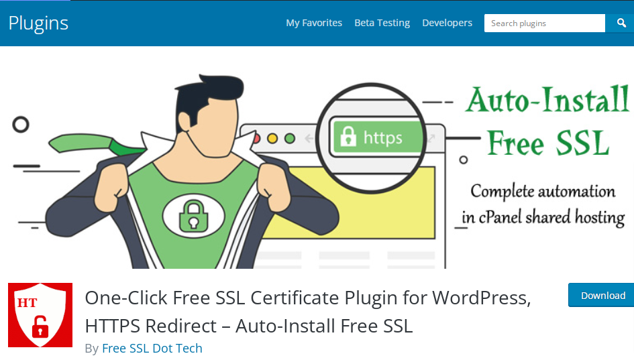Open Free SSL Dot Tech author link
This screenshot has width=634, height=364.
tap(152, 348)
